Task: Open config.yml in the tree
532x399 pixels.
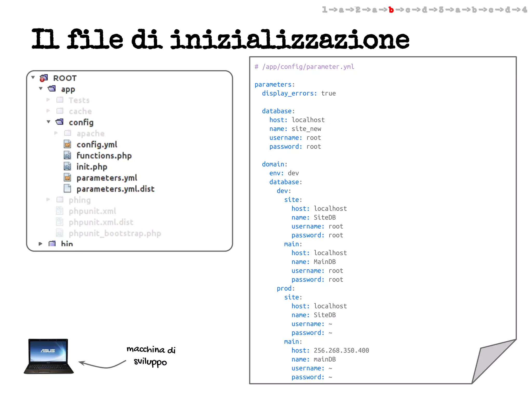Action: [97, 145]
